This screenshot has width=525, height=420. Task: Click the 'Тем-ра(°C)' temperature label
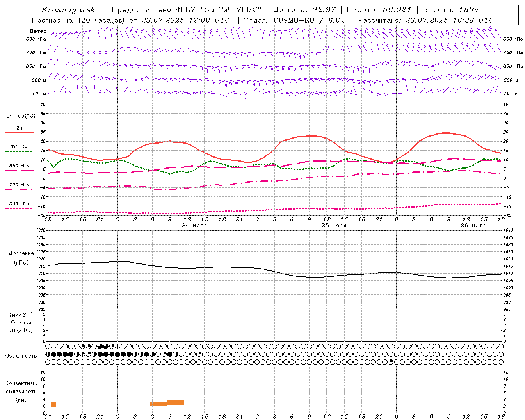click(19, 116)
